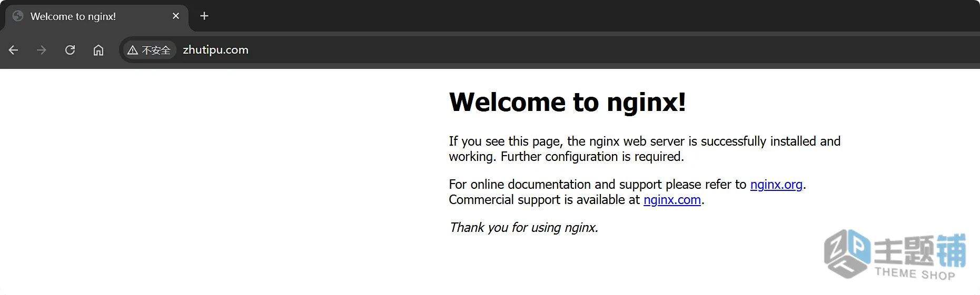Screen dimensions: 980x295
Task: Open the nginx.com commercial support link
Action: [672, 200]
